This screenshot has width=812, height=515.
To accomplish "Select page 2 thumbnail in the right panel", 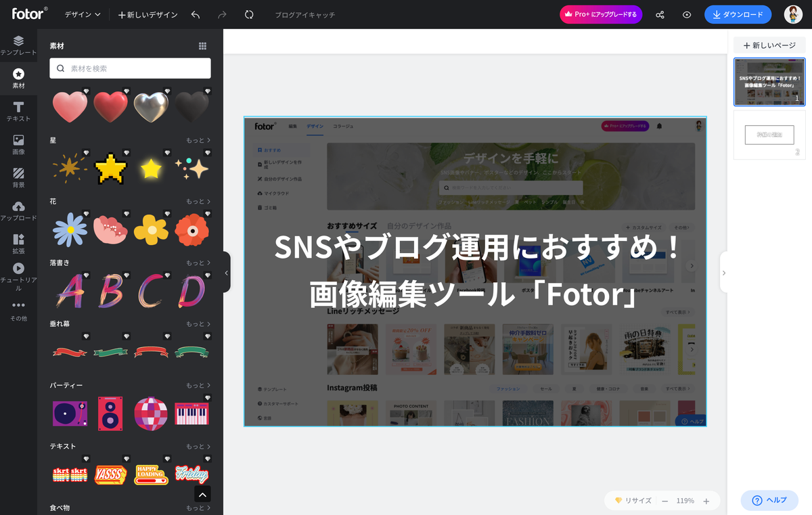I will [x=769, y=135].
